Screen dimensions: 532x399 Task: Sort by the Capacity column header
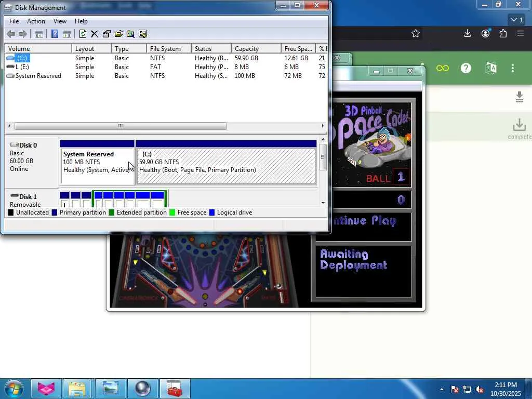[x=256, y=48]
